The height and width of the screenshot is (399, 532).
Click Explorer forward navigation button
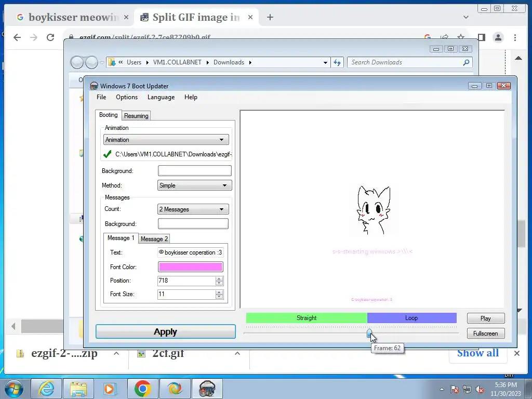coord(91,62)
